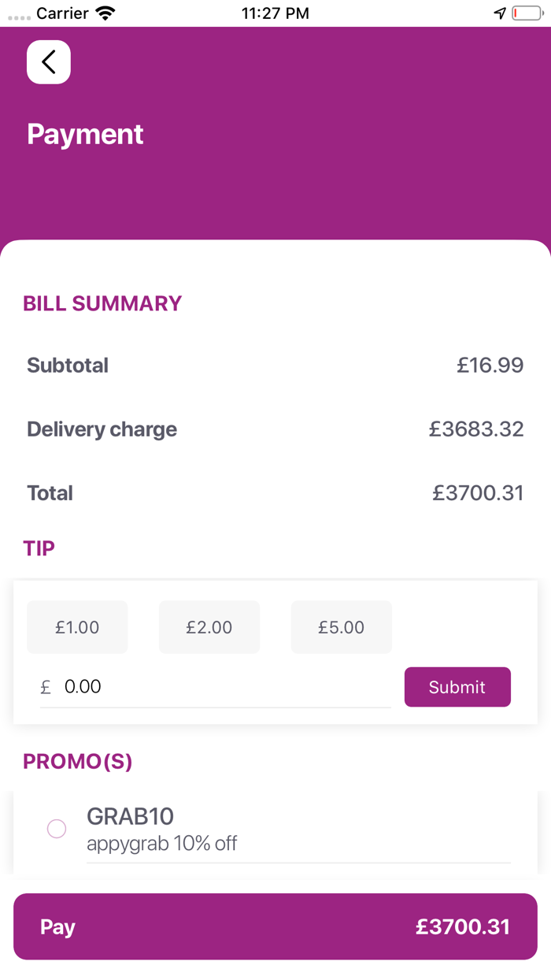Tap the appygrab 10% off description
Viewport: 551px width, 980px height.
[162, 844]
